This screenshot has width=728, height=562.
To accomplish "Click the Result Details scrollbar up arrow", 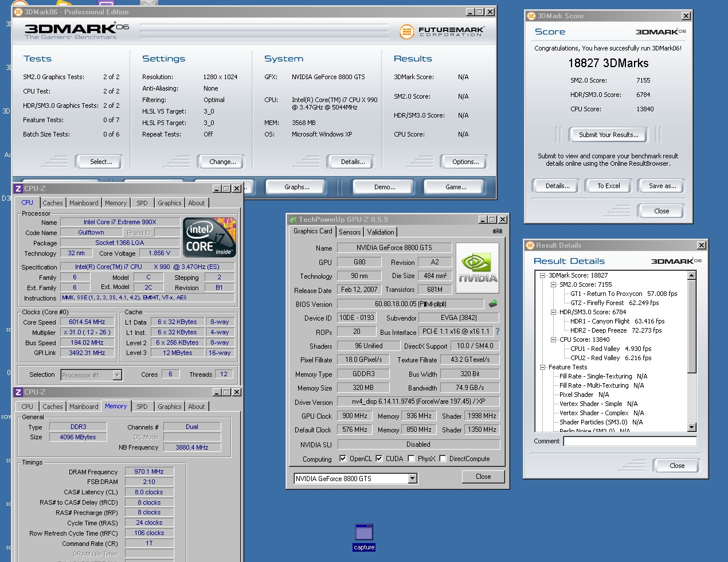I will coord(691,276).
